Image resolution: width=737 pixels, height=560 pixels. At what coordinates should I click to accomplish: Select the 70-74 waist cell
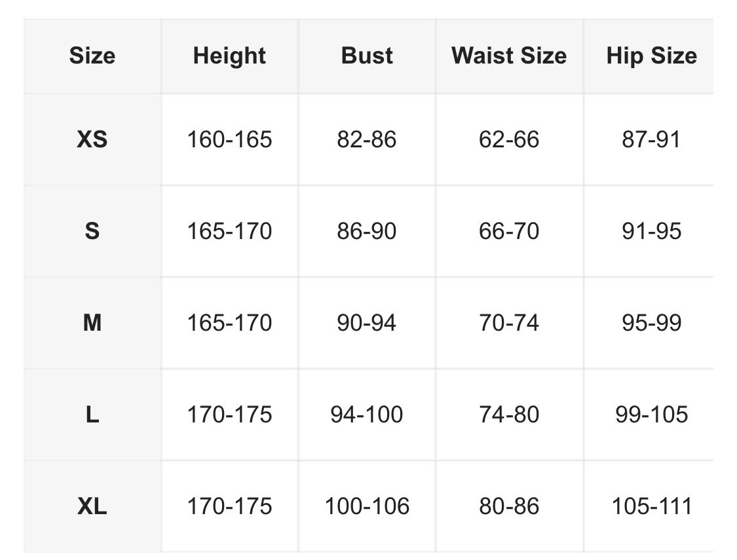pos(509,323)
